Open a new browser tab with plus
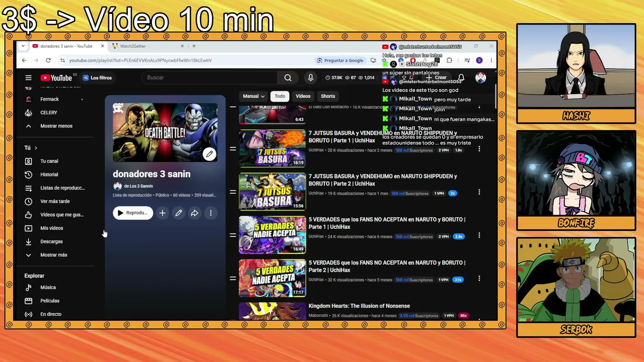The width and height of the screenshot is (644, 362). coord(194,46)
